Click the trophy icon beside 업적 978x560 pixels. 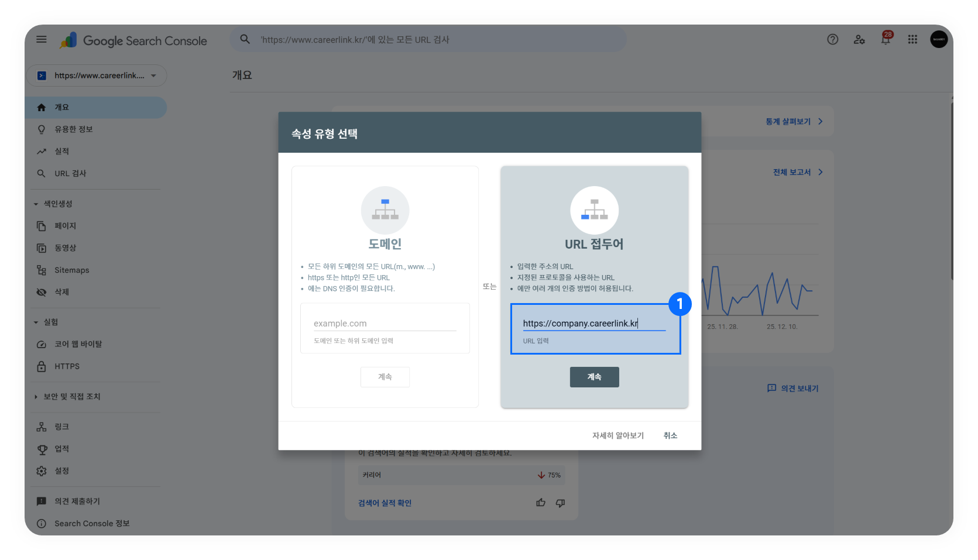[42, 449]
